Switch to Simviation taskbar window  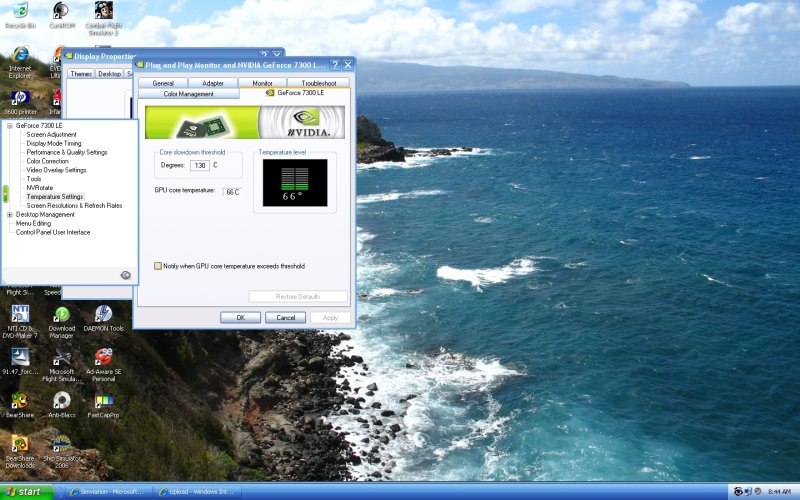108,492
